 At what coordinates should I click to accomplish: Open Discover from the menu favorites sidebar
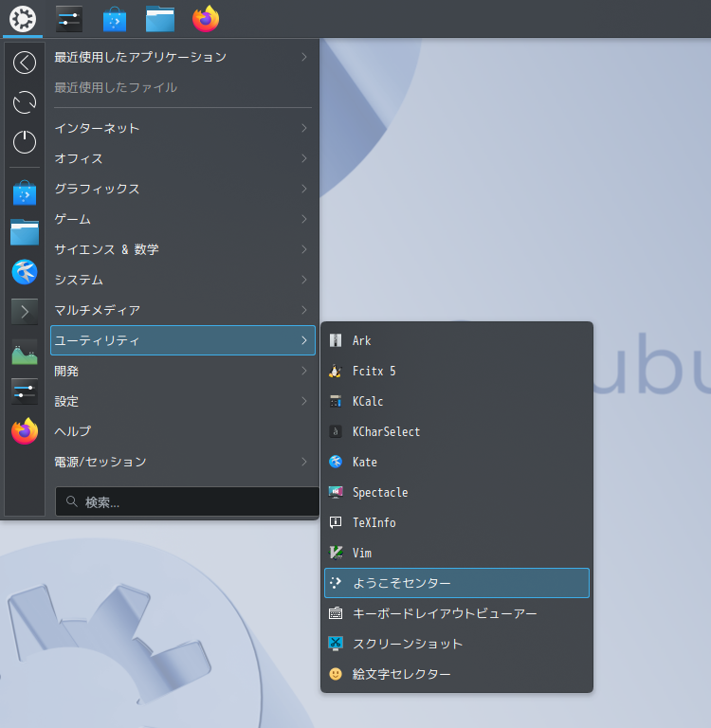click(25, 192)
